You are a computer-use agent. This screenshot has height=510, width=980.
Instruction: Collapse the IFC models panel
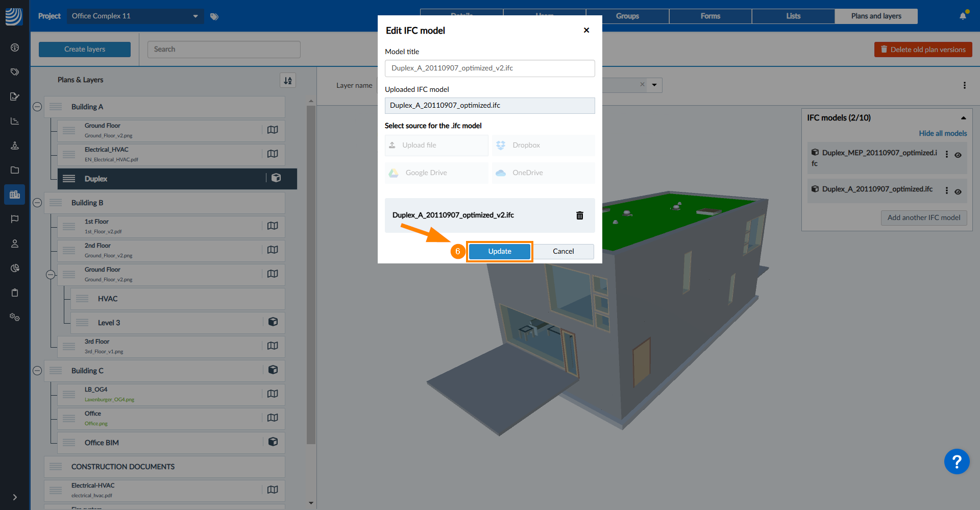point(963,118)
